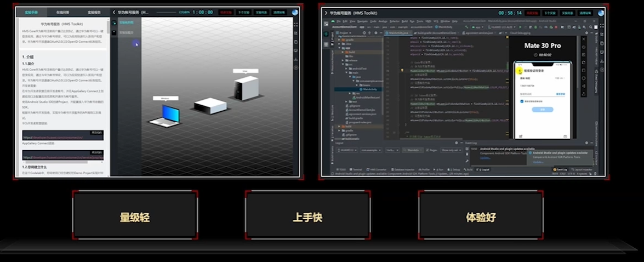Click the red end-experiment button in right window

point(532,13)
